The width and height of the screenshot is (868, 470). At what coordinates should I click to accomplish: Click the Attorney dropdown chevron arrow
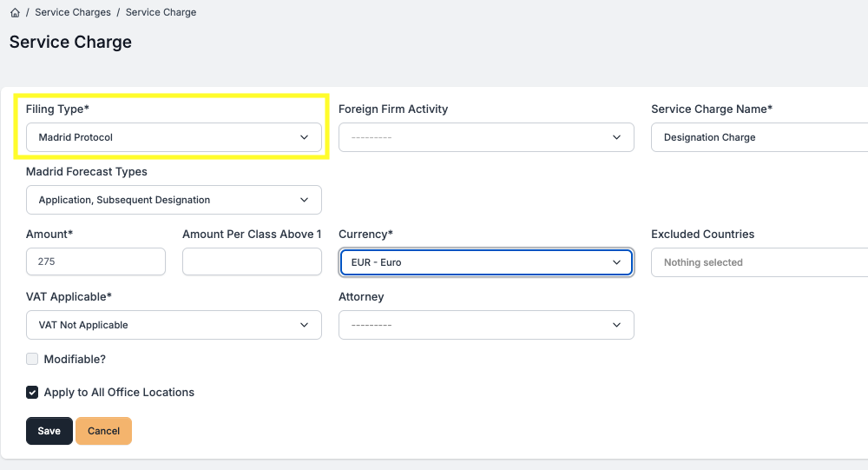(x=616, y=325)
